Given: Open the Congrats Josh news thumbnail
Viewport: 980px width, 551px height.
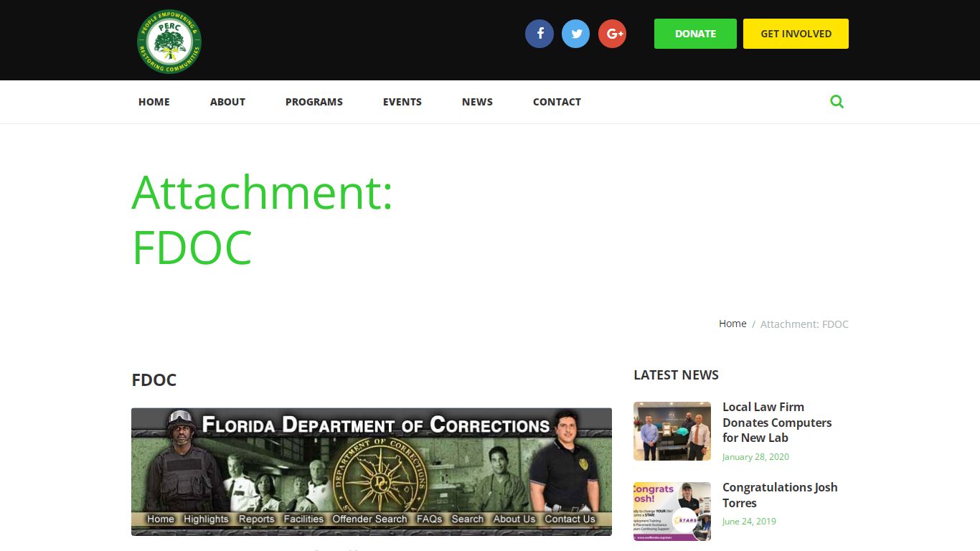Looking at the screenshot, I should coord(672,512).
